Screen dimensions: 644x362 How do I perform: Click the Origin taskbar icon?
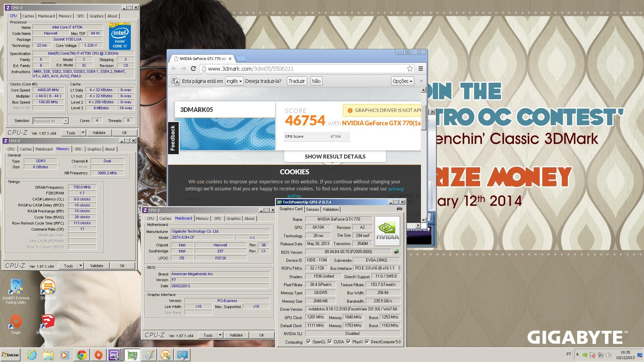[x=98, y=355]
